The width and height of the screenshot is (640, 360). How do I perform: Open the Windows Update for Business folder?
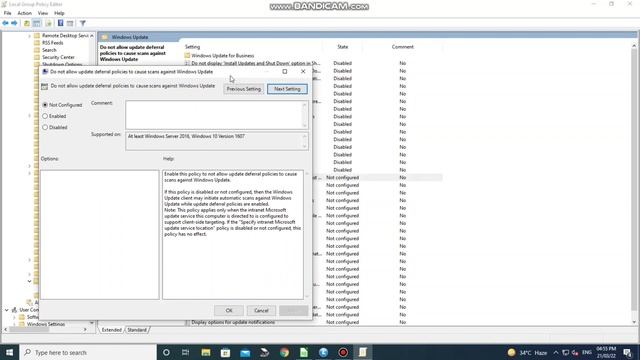click(222, 56)
